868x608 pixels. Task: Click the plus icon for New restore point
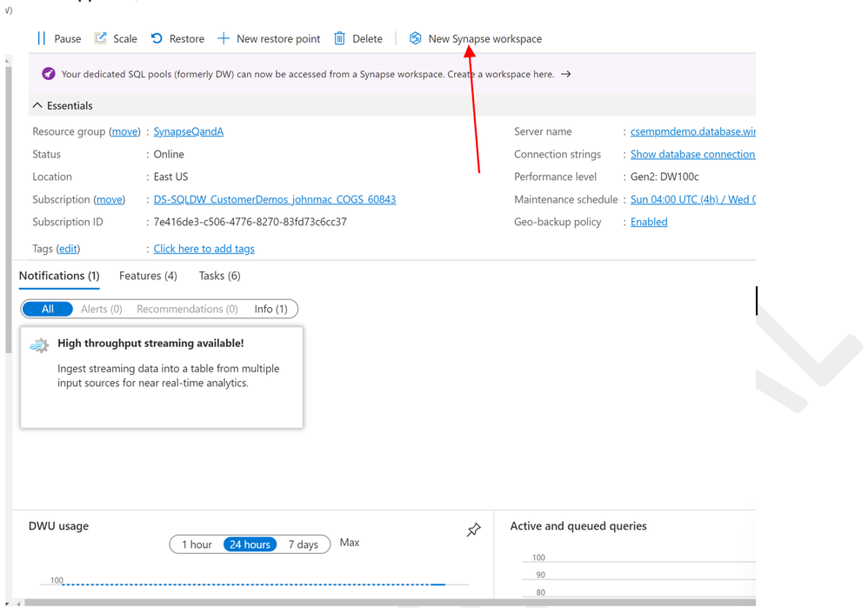pos(224,38)
